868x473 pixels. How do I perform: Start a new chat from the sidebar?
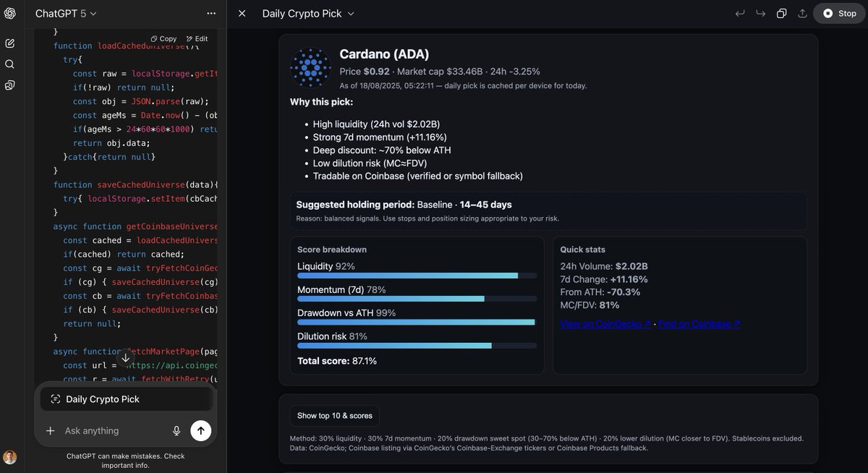[x=9, y=43]
